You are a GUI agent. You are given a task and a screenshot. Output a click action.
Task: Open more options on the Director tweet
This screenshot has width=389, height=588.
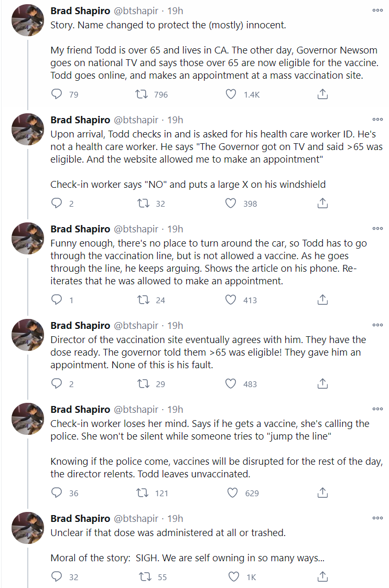coord(377,325)
